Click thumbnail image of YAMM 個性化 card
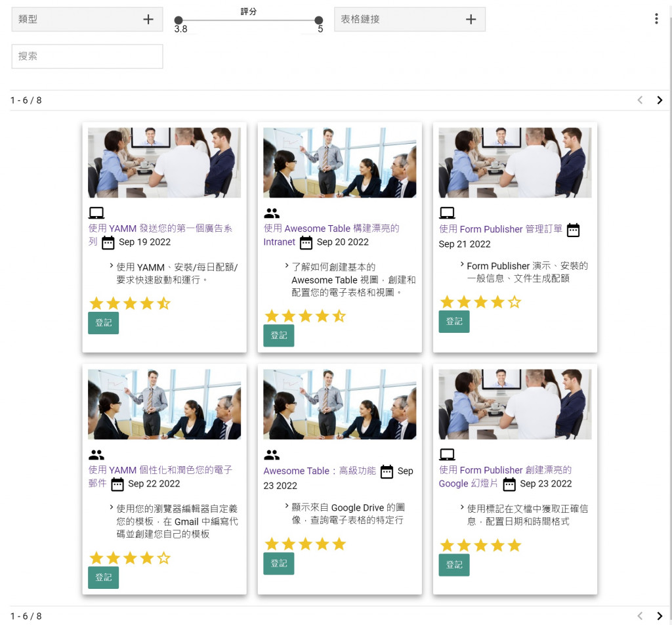The height and width of the screenshot is (625, 672). tap(165, 404)
